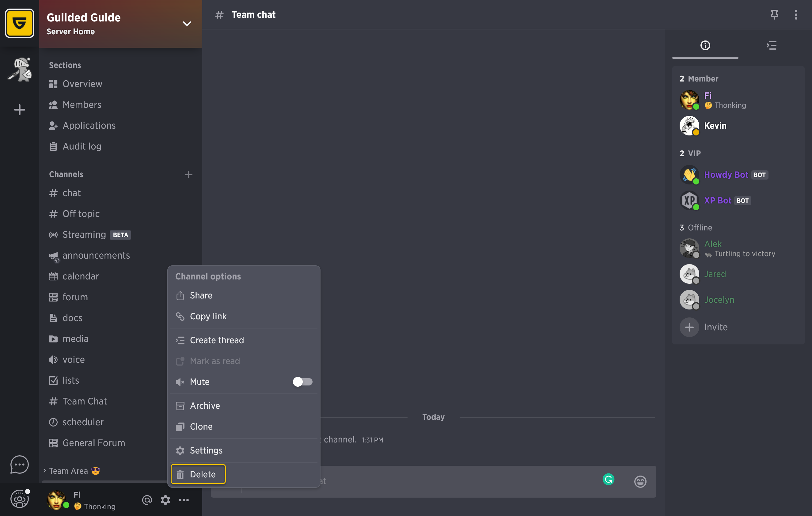Viewport: 812px width, 516px height.
Task: Click the calendar channel icon
Action: coord(53,276)
